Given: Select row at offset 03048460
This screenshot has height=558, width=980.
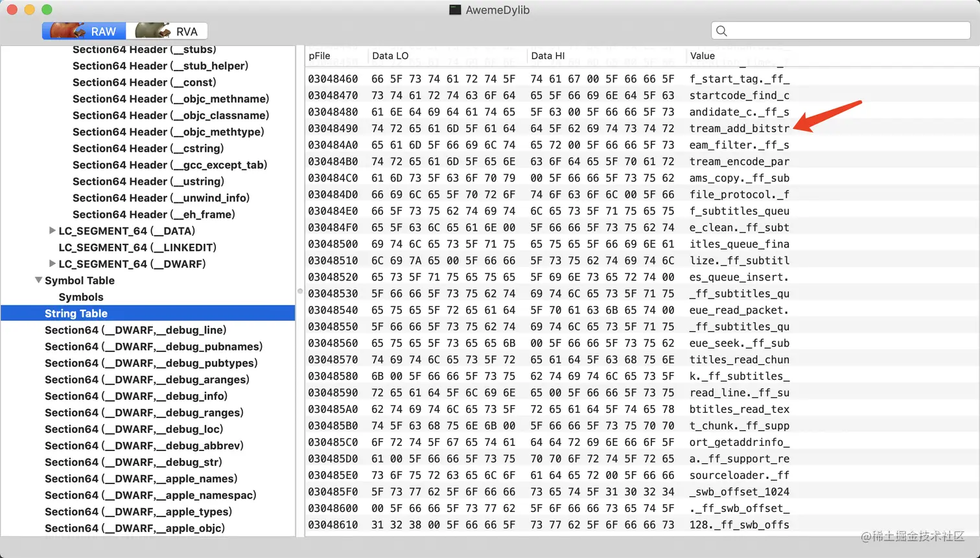Looking at the screenshot, I should [642, 78].
